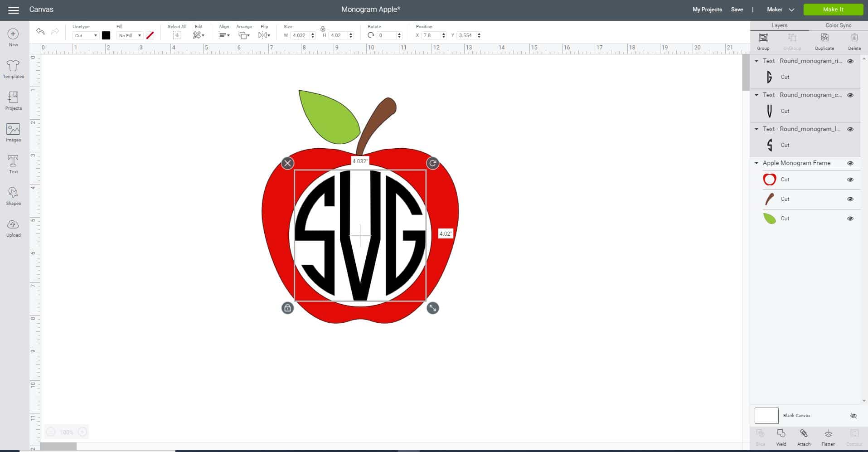The image size is (868, 452).
Task: Click the no-fill color swatch
Action: 150,35
